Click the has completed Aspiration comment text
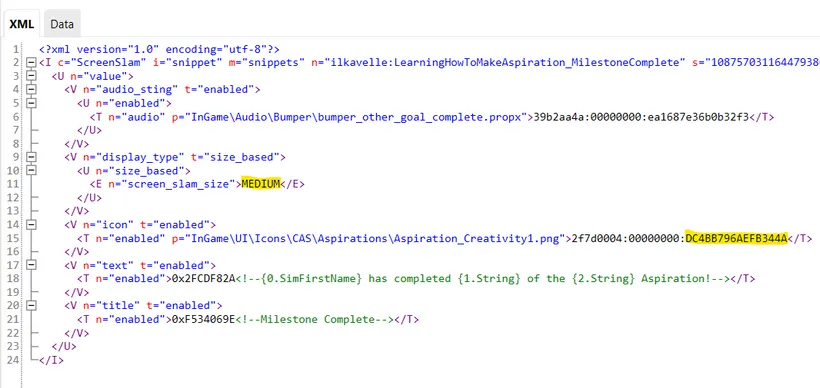This screenshot has height=388, width=820. (x=483, y=279)
